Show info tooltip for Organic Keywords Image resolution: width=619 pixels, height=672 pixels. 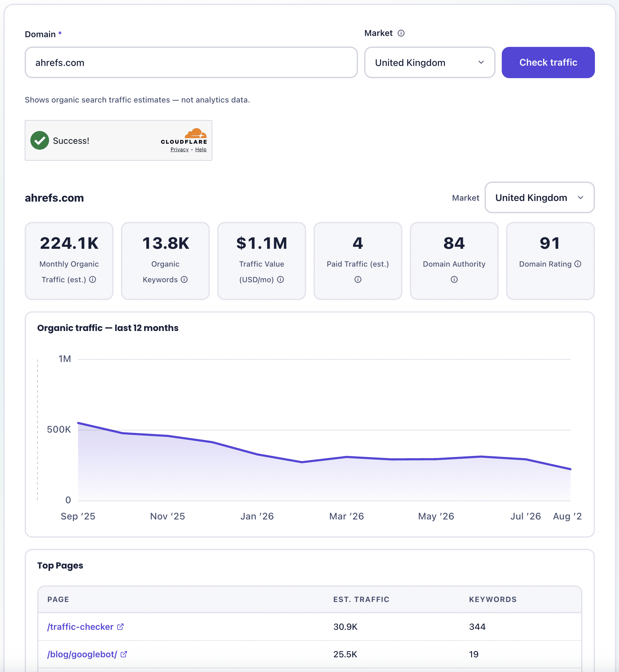tap(184, 279)
